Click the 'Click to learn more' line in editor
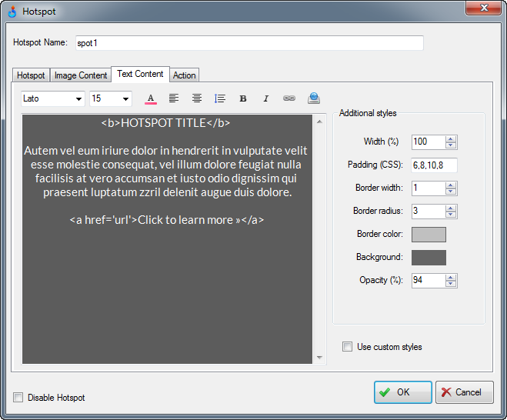 pos(167,220)
